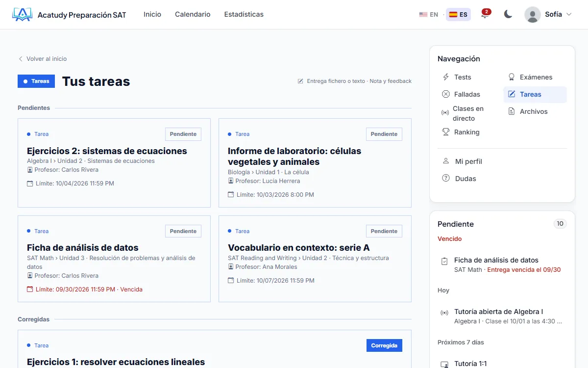The width and height of the screenshot is (588, 368).
Task: Click calendar icon beside Límite: 10/04/2026
Action: point(30,184)
